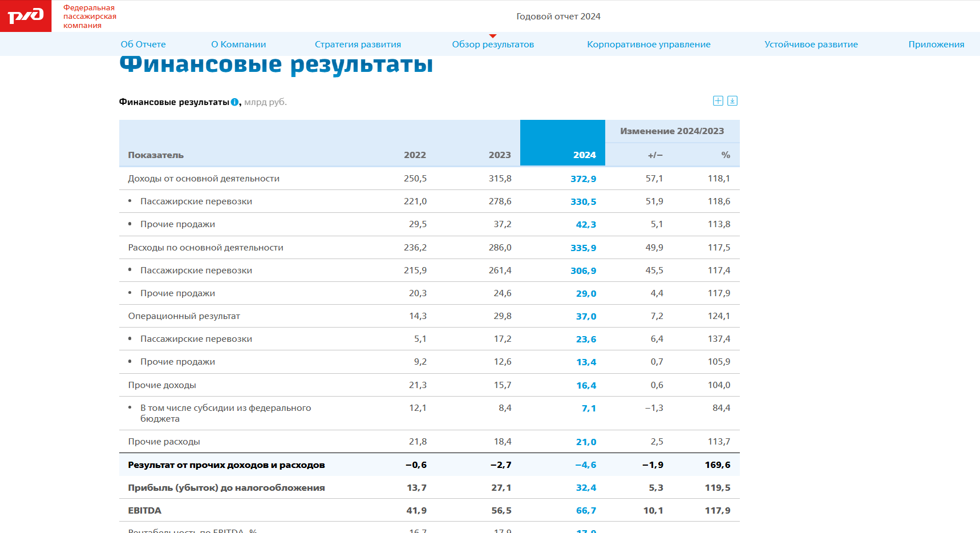The width and height of the screenshot is (980, 533).
Task: Select the Обзор результатов tab
Action: tap(493, 45)
